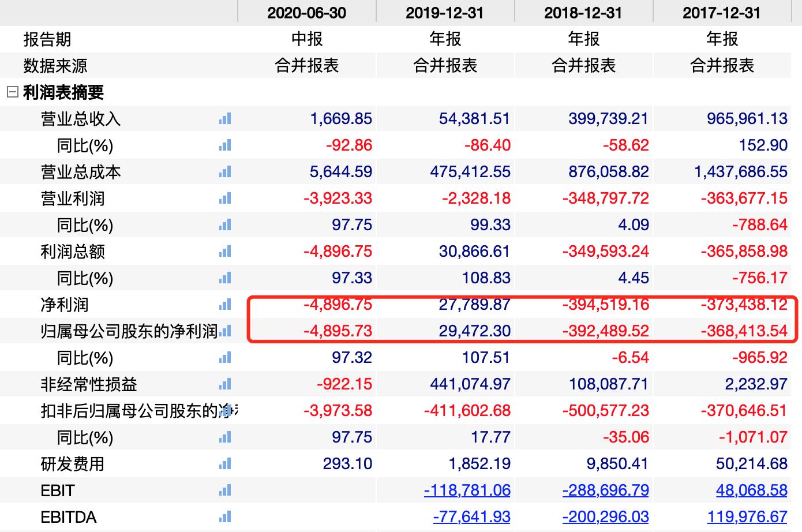Select 中报 under 2020-06-30
Screen dimensions: 802x532
pos(307,39)
